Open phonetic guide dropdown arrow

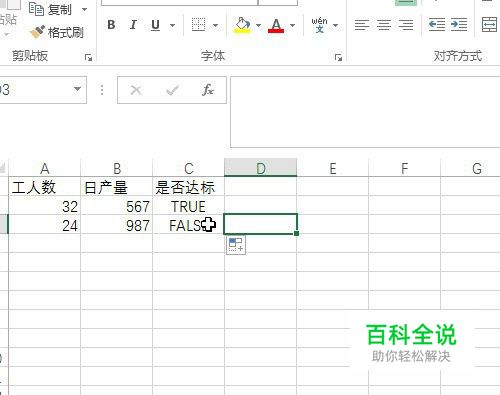335,25
